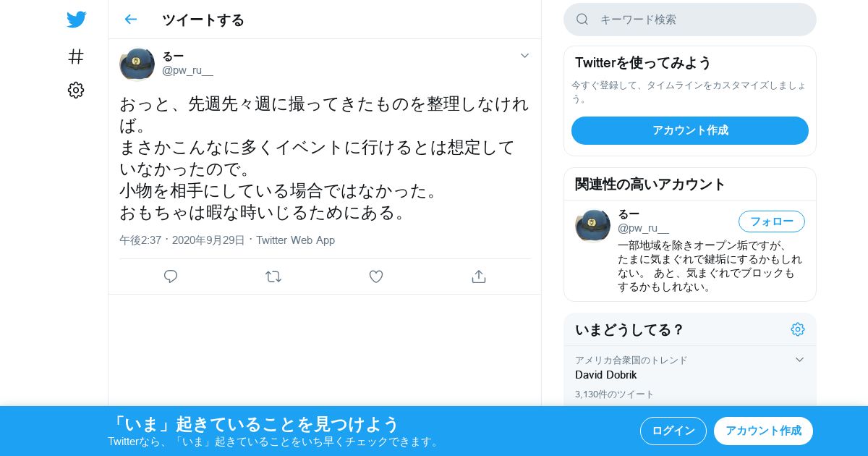
Task: Follow るー with the フォロー button
Action: (x=772, y=221)
